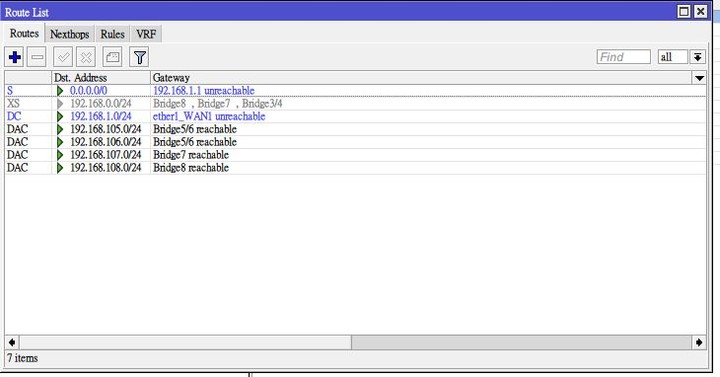Click the 'XS' flag of disabled route
Screen dimensions: 720x377
[13, 104]
